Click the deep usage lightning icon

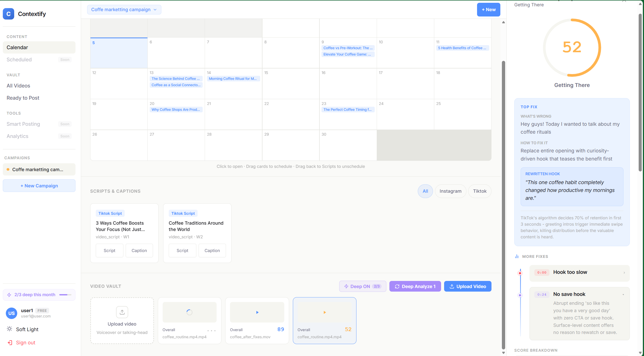(9, 295)
